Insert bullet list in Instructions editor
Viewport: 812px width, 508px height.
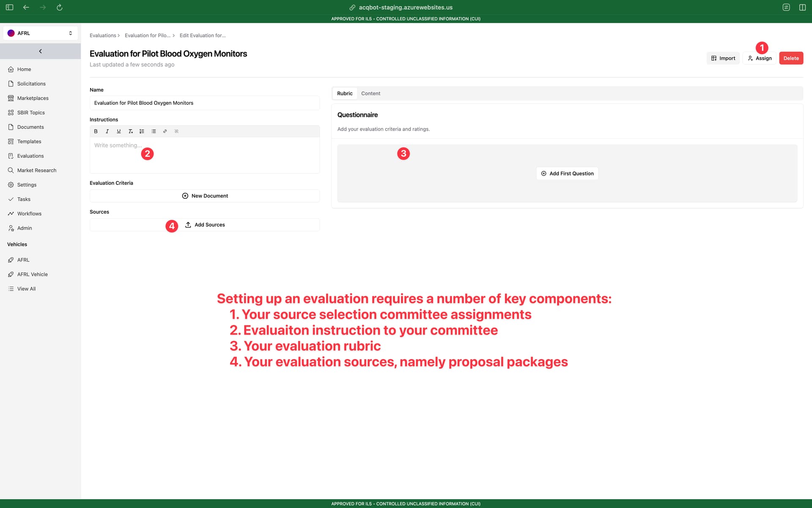(x=154, y=131)
